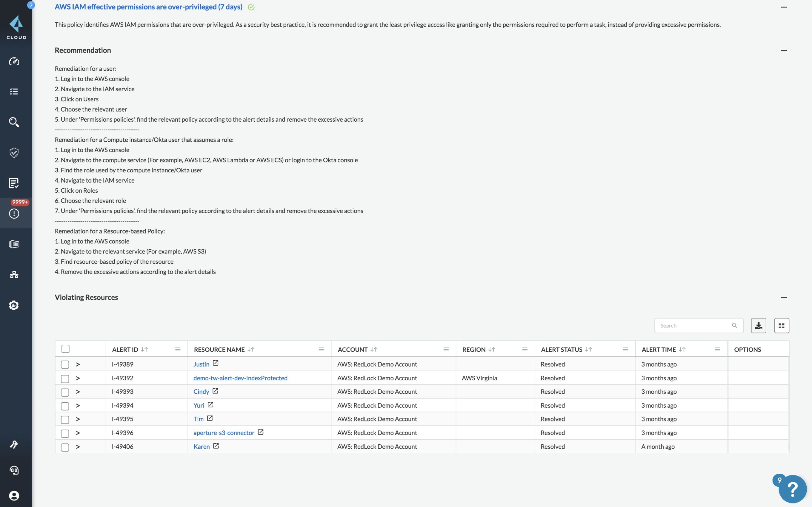
Task: Click hyperlink for resource aperture-s3-connector
Action: 224,433
